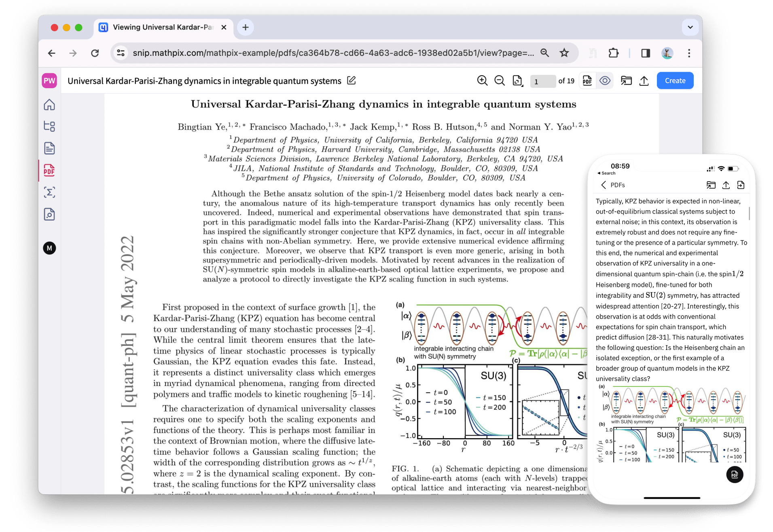Tap Search back link in phone status bar
The image size is (773, 532).
[x=606, y=173]
